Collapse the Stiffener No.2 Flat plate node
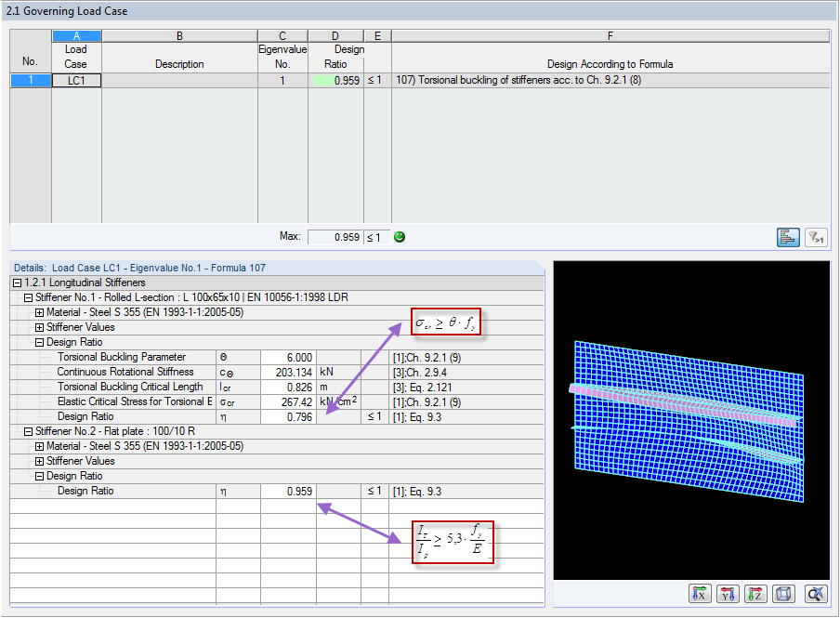Viewport: 840px width, 618px height. pos(29,431)
